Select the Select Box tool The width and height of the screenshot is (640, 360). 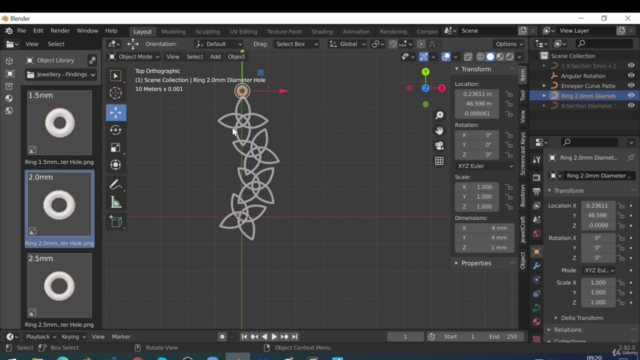point(116,76)
